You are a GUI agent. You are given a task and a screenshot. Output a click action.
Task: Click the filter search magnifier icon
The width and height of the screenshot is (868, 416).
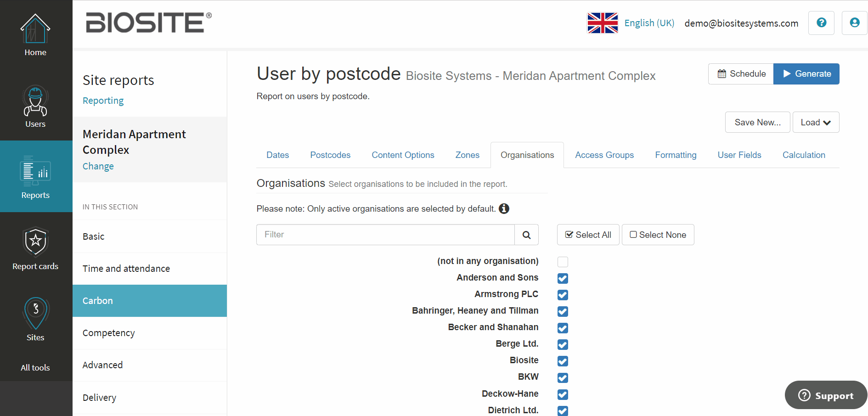(526, 235)
